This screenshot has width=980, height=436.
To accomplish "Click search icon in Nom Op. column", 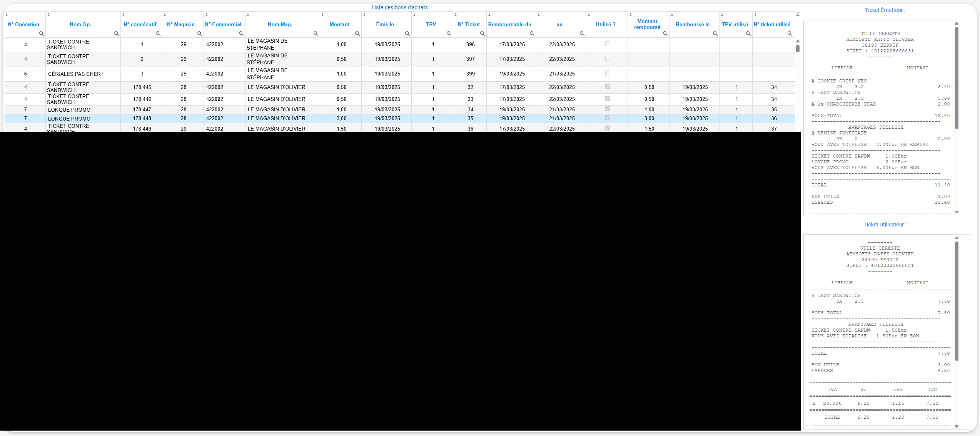I will (116, 34).
